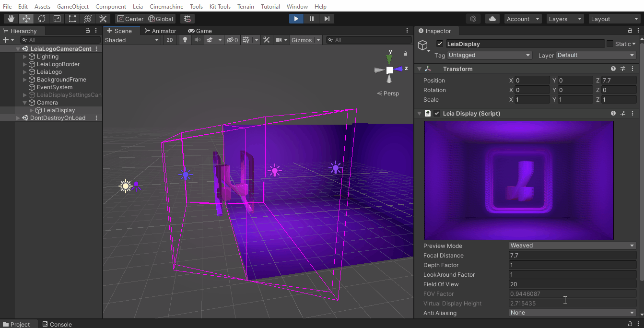
Task: Toggle grid snapping icon in the toolbar
Action: pos(187,19)
